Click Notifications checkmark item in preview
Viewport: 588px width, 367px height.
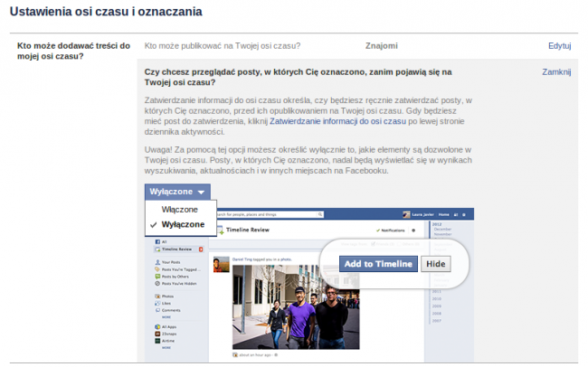pos(391,231)
